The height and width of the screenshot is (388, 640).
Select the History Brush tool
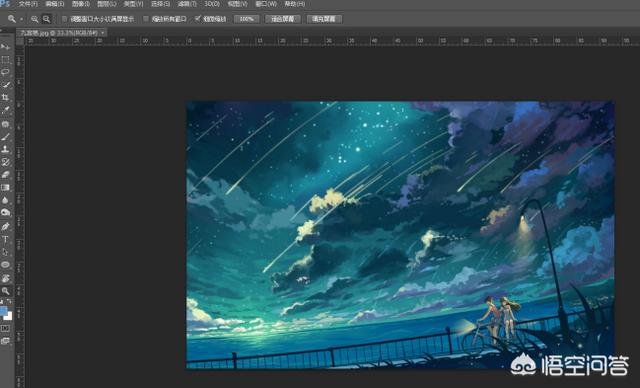pos(5,162)
